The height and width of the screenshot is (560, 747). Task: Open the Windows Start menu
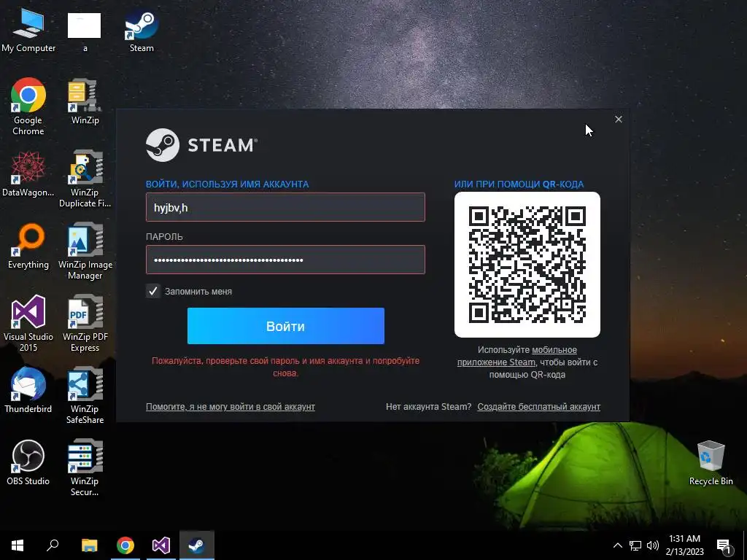click(18, 545)
